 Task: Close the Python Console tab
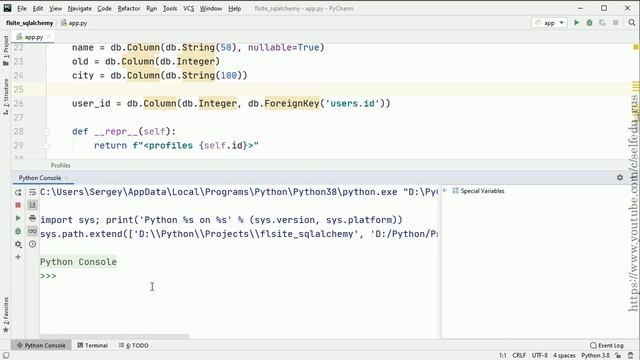pyautogui.click(x=67, y=178)
